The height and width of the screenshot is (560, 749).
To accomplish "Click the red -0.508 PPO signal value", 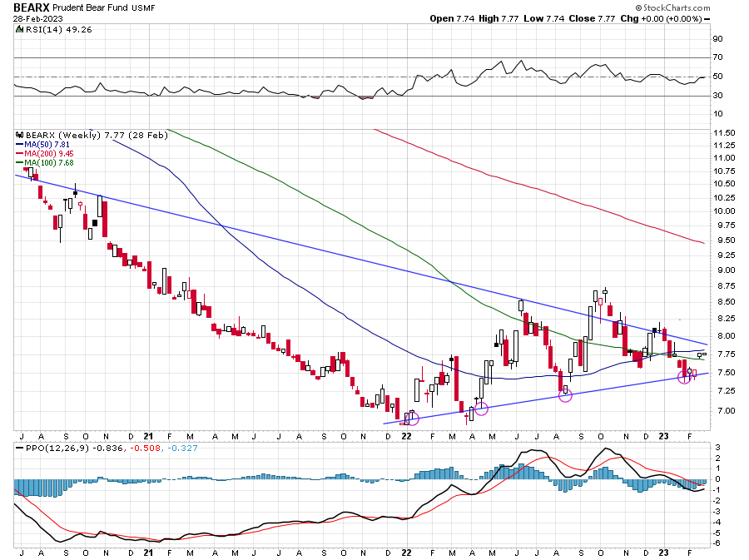I will pos(145,448).
